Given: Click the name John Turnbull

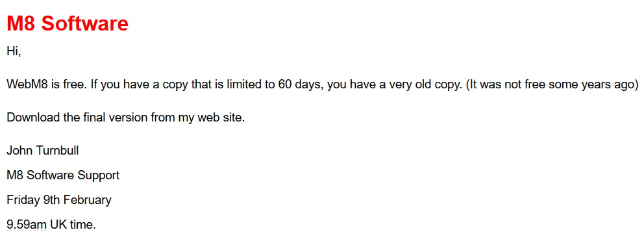Looking at the screenshot, I should pyautogui.click(x=43, y=151).
